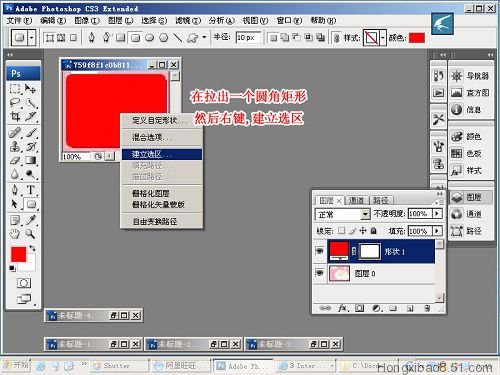Image resolution: width=500 pixels, height=375 pixels.
Task: Choose 建立选区... from context menu
Action: point(162,154)
